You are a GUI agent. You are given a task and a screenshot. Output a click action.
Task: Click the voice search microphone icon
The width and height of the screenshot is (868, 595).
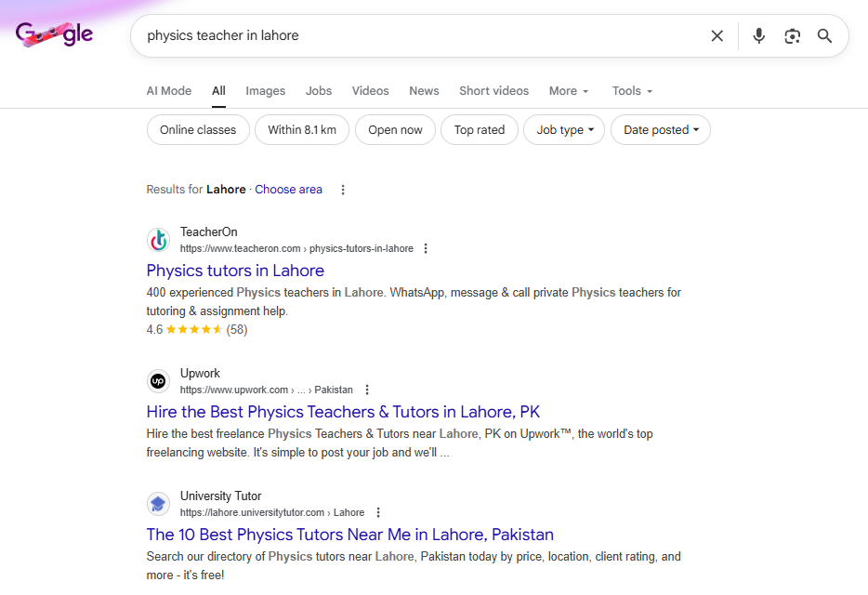(758, 35)
